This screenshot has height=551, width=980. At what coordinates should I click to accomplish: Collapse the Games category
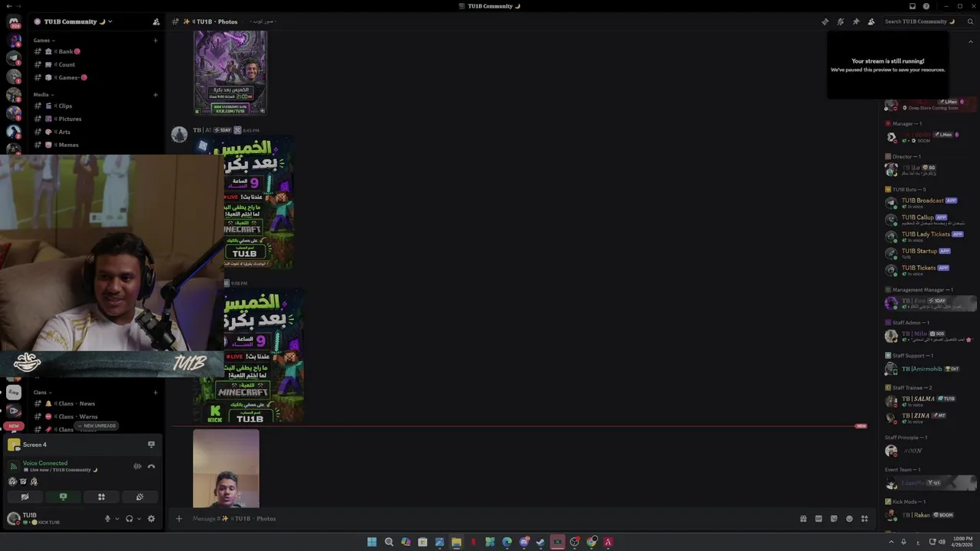tap(44, 41)
